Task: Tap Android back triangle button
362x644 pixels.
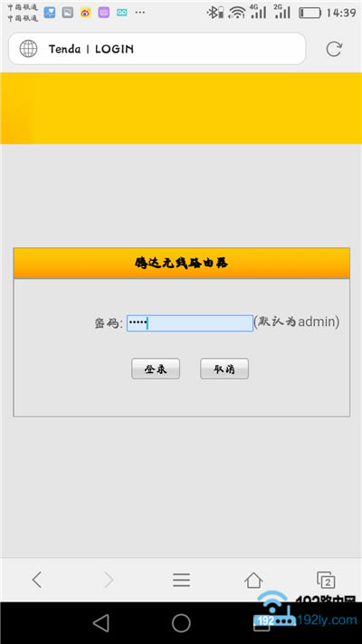Action: 101,623
